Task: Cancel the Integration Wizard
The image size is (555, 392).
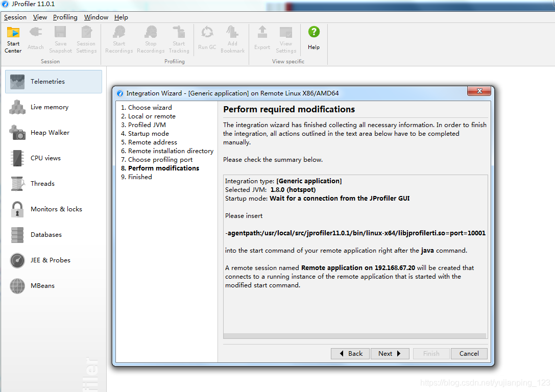Action: pos(469,353)
